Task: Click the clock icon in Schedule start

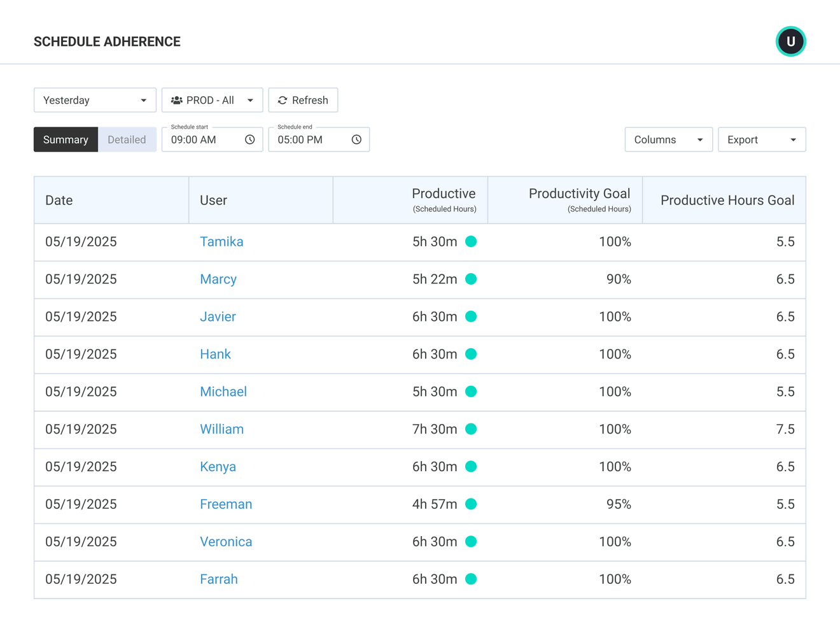Action: coord(250,139)
